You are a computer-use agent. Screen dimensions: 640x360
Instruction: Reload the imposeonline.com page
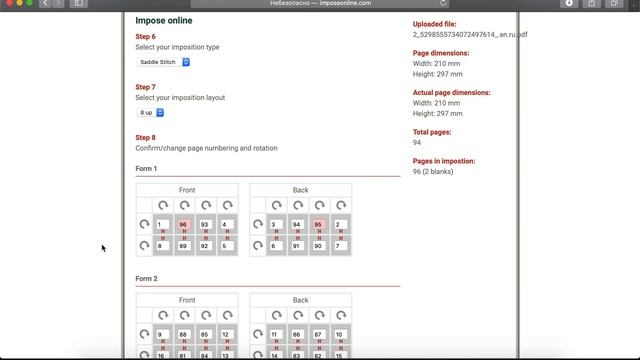click(443, 3)
